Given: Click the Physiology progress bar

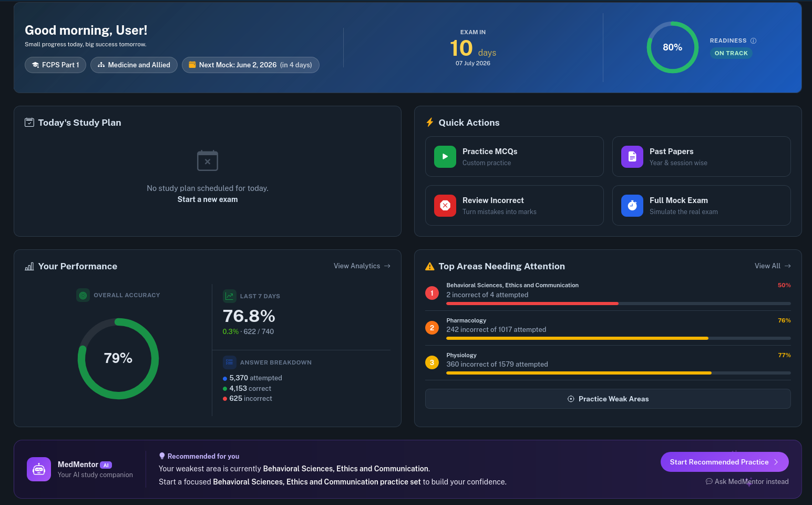Looking at the screenshot, I should pos(619,373).
